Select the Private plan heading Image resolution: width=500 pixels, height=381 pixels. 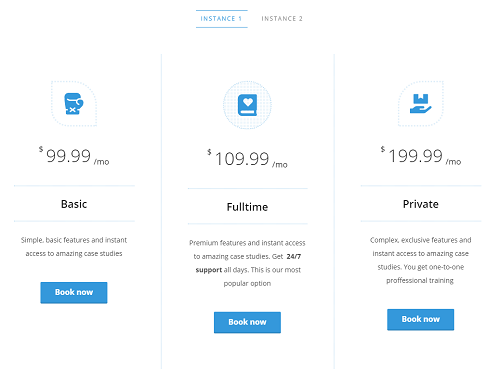click(421, 204)
